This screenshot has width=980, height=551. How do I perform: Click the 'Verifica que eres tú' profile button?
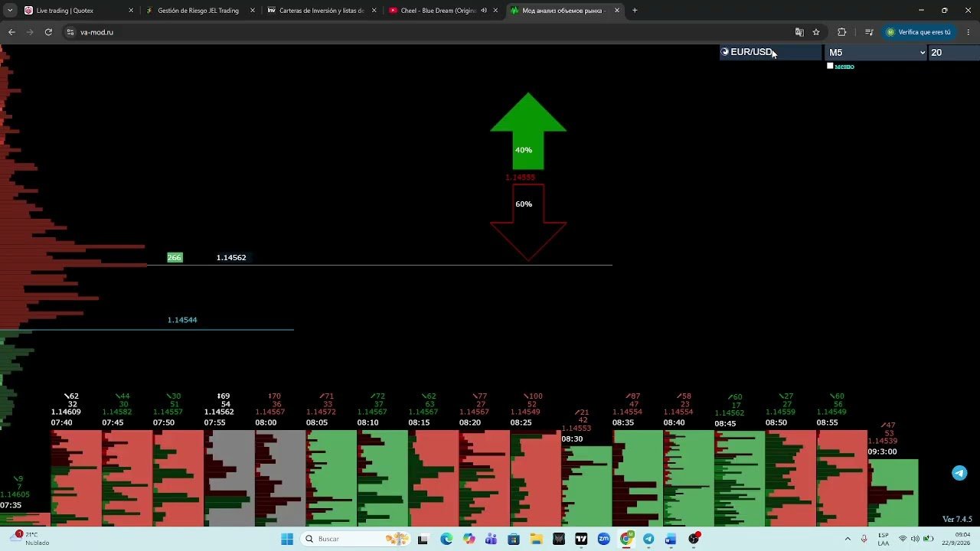point(918,32)
